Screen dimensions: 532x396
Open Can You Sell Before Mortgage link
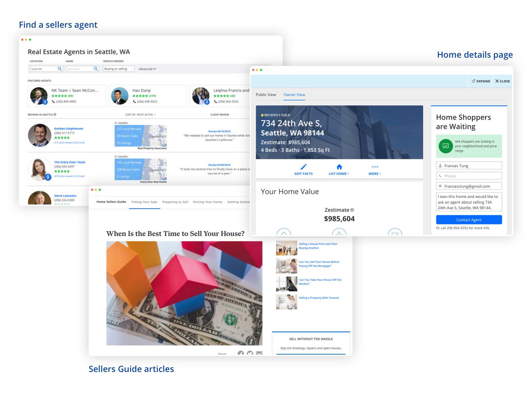tap(319, 264)
